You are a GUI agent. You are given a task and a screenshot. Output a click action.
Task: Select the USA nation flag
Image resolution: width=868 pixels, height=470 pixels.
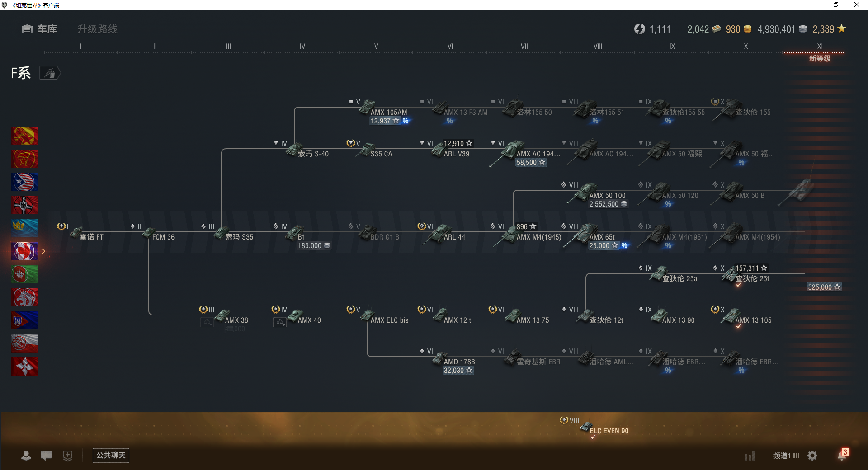coord(24,182)
